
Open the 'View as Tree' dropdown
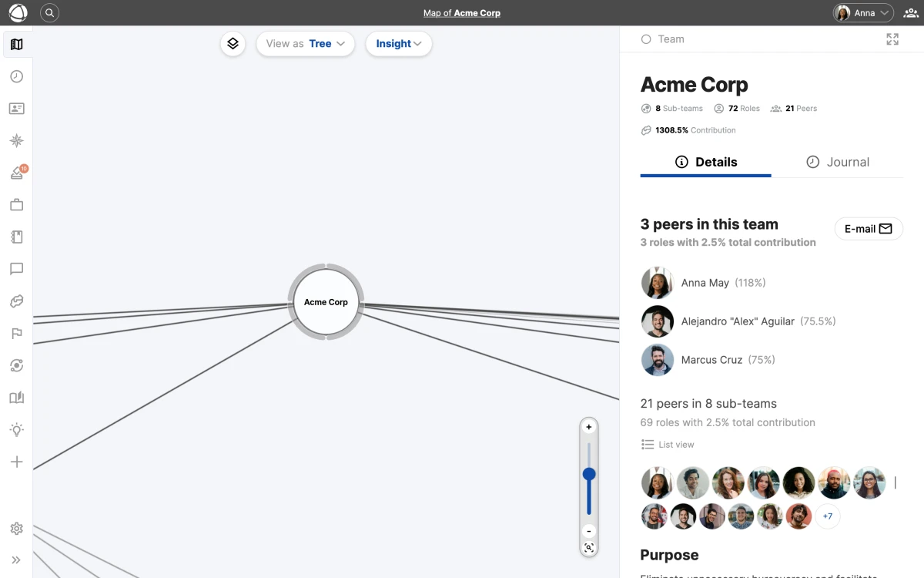pyautogui.click(x=305, y=44)
